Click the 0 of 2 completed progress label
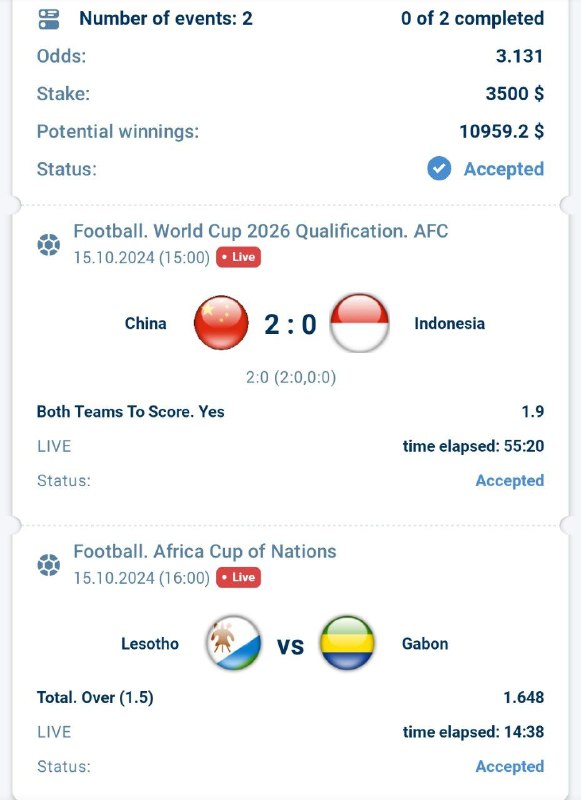 471,17
